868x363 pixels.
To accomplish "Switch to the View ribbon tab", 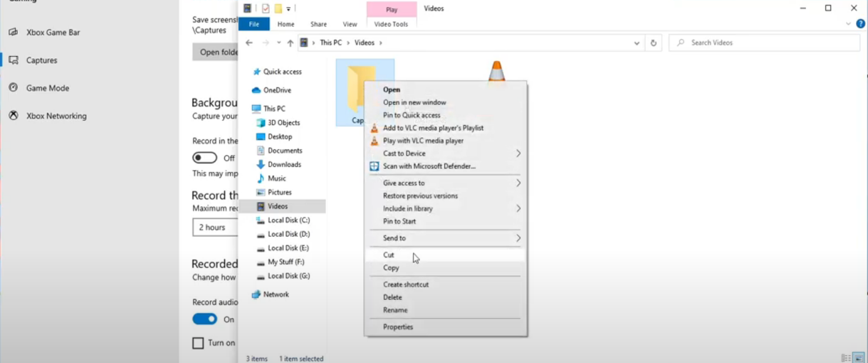I will 350,24.
